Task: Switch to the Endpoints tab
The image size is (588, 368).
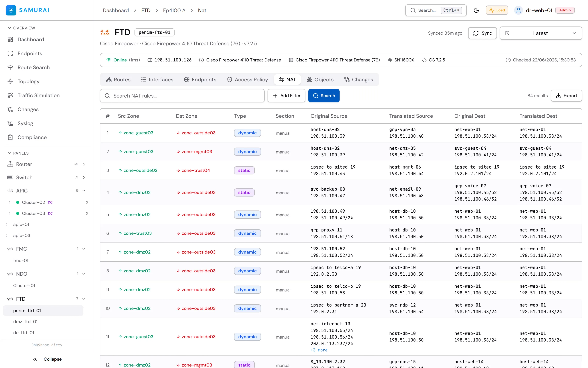Action: click(200, 80)
